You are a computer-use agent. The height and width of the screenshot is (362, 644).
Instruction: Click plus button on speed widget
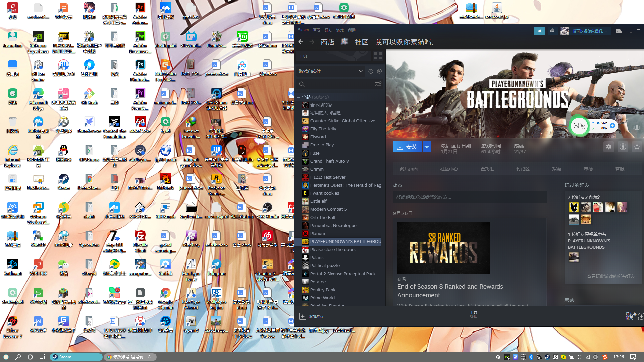612,126
